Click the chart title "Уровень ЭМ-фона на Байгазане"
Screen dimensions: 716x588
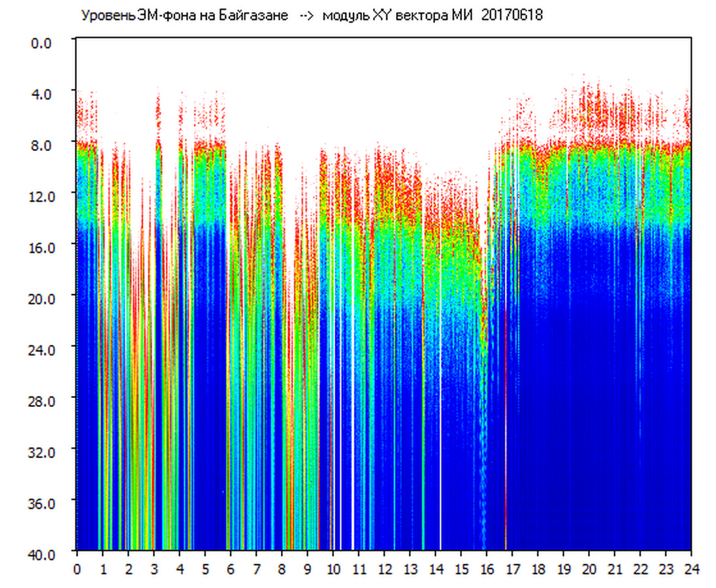[184, 16]
